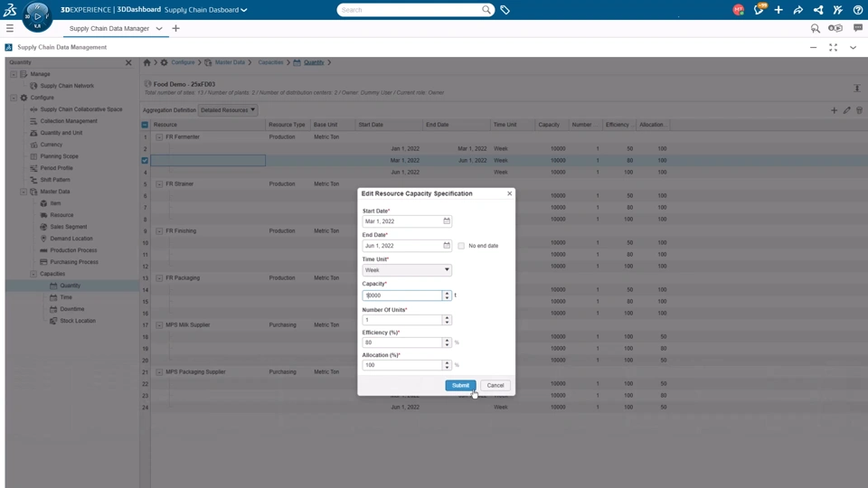Open the 3DEXPERIENCE compass icon
This screenshot has height=488, width=868.
pyautogui.click(x=37, y=16)
